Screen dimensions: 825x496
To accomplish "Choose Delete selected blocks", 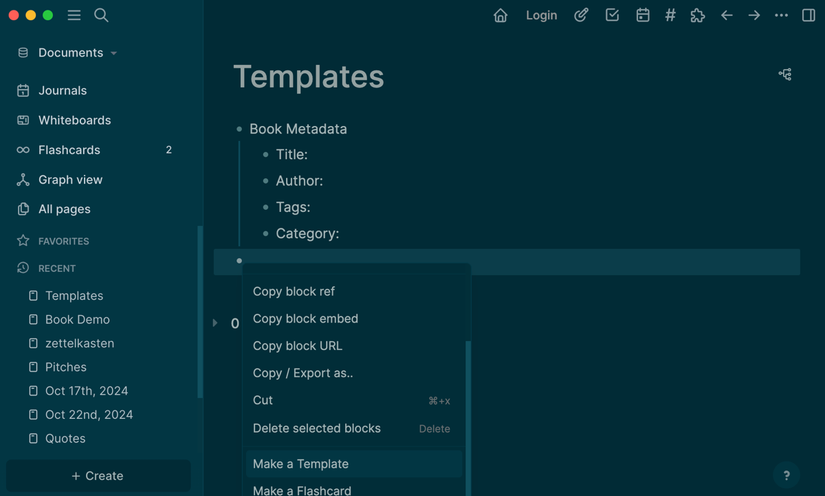I will [354, 428].
